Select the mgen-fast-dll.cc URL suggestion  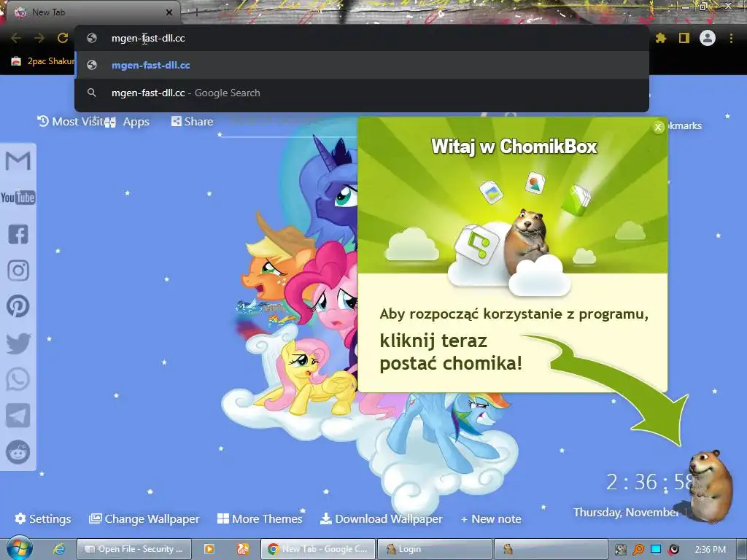(362, 65)
